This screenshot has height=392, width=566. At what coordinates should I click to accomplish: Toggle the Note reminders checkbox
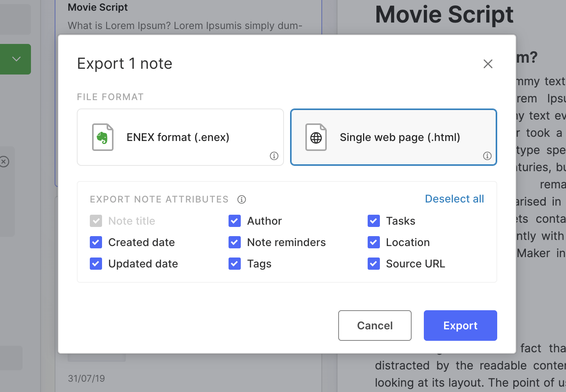(x=234, y=242)
